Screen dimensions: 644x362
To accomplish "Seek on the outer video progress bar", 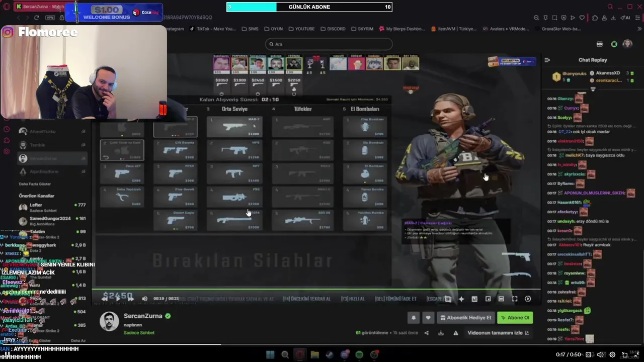I will tap(322, 344).
